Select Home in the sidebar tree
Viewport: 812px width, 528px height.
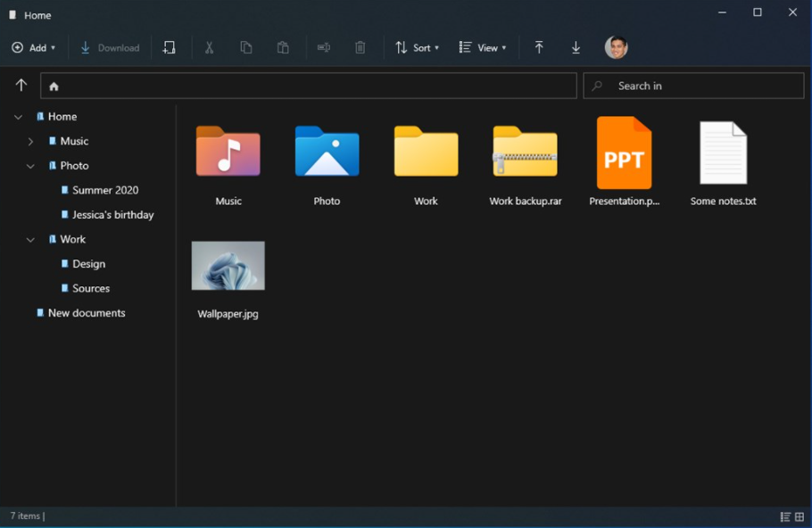point(62,117)
